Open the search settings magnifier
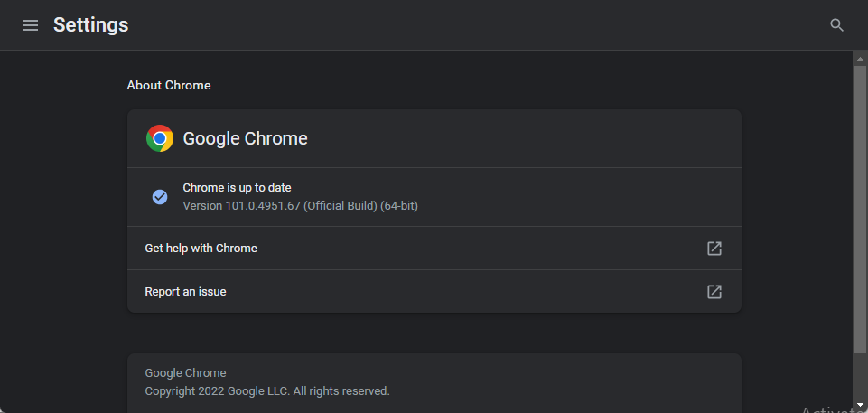The height and width of the screenshot is (413, 868). (836, 25)
